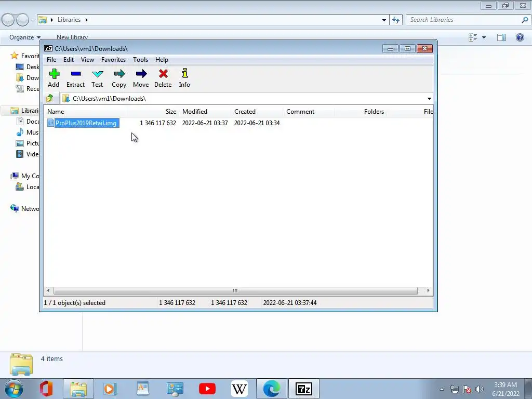Open the Wikipedia taskbar shortcut
The height and width of the screenshot is (399, 532).
pyautogui.click(x=239, y=389)
